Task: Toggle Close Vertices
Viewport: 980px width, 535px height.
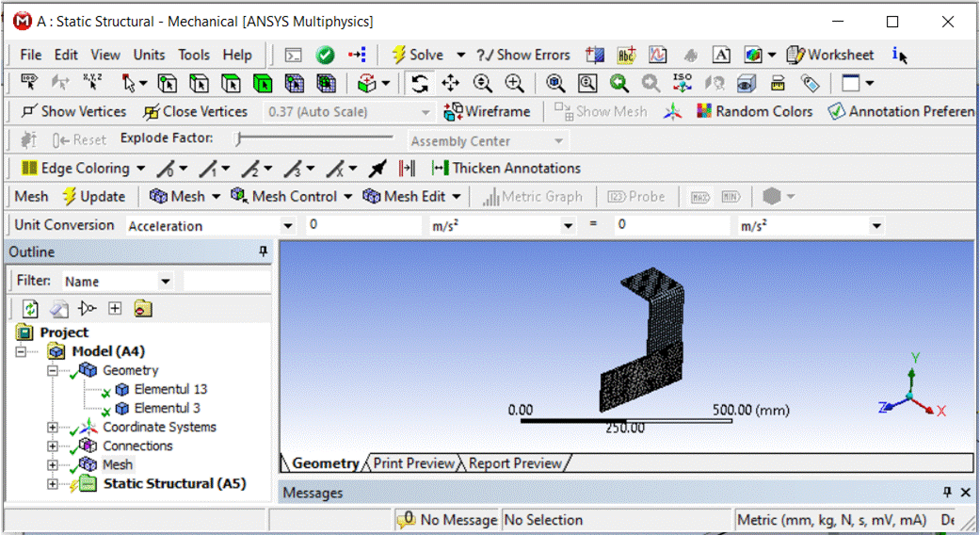Action: [196, 112]
